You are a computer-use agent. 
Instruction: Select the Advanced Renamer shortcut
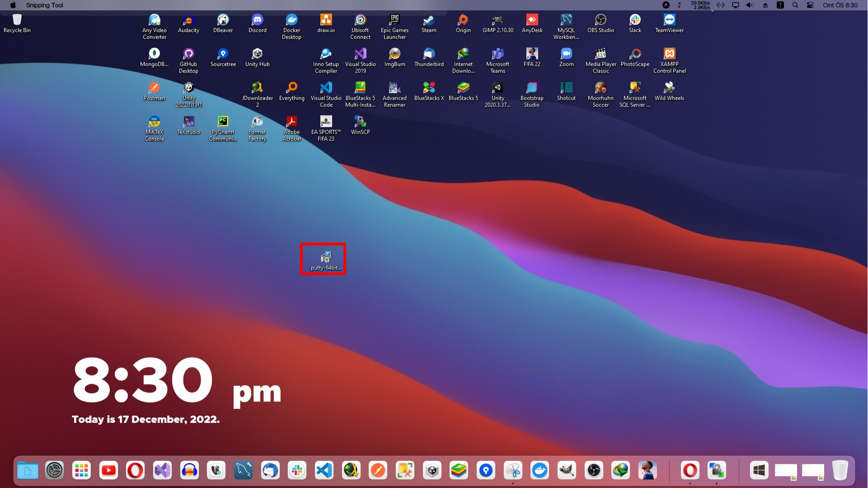click(394, 95)
